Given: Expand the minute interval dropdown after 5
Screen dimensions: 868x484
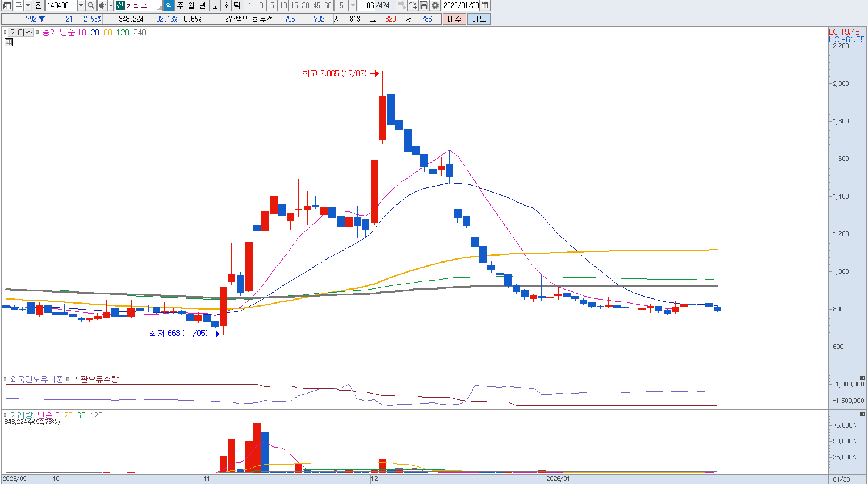Looking at the screenshot, I should coord(352,5).
